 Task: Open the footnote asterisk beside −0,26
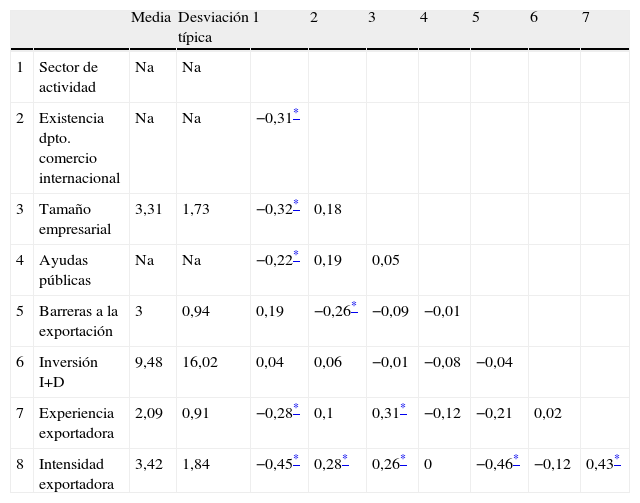click(x=353, y=308)
